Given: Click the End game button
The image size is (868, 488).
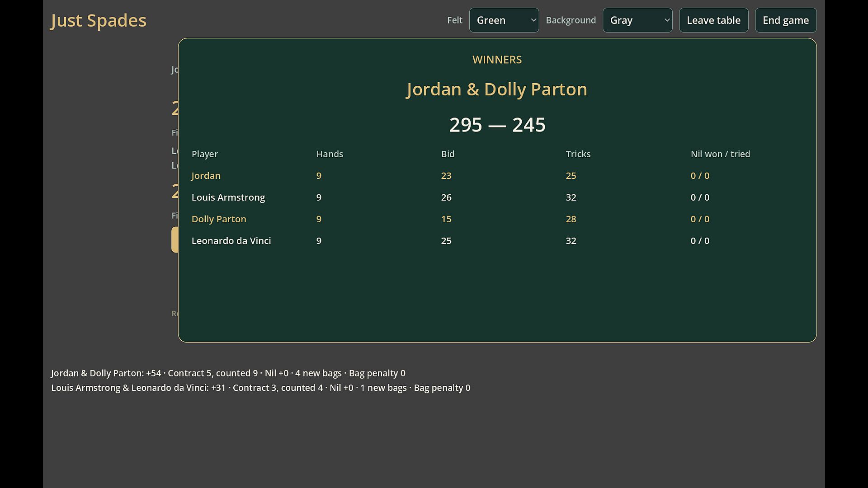Looking at the screenshot, I should point(786,20).
